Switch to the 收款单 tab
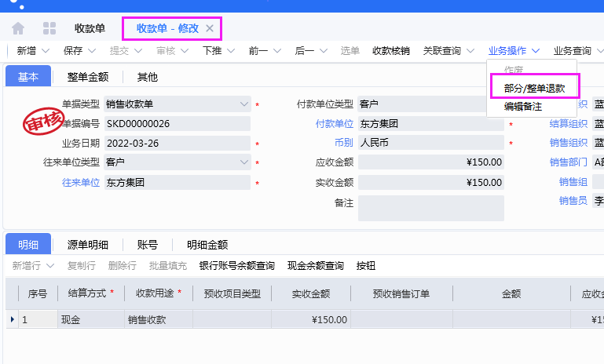604x364 pixels. (90, 28)
